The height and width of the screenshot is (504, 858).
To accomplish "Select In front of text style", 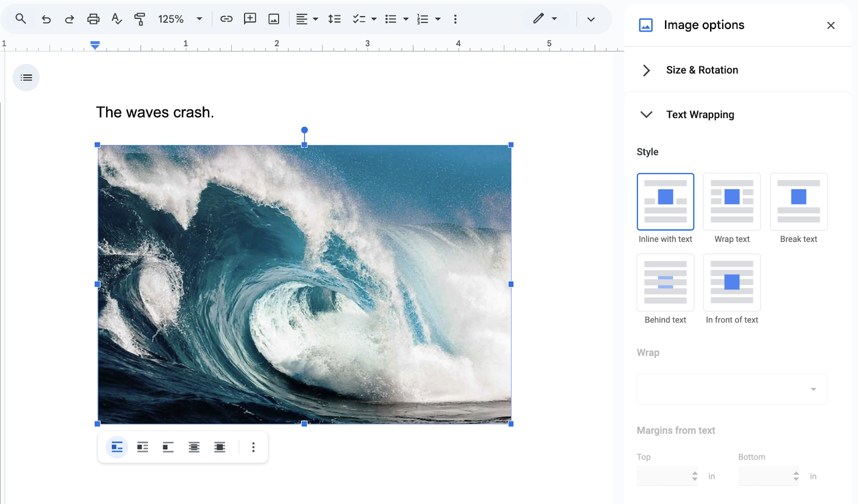I will click(731, 283).
